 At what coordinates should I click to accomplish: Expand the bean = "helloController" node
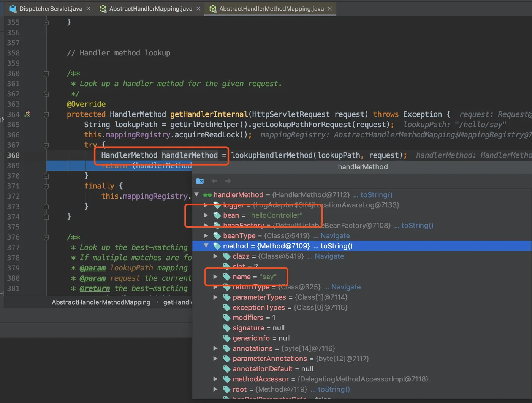(206, 215)
